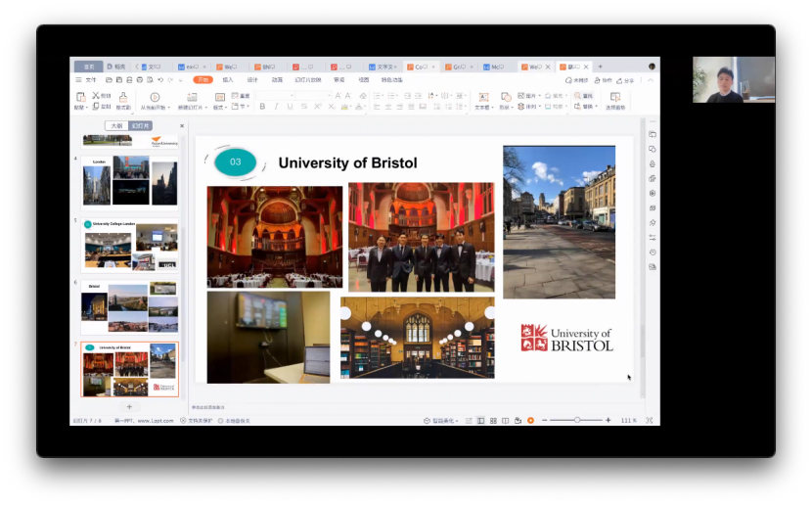Click the slide Layout icon

[219, 97]
